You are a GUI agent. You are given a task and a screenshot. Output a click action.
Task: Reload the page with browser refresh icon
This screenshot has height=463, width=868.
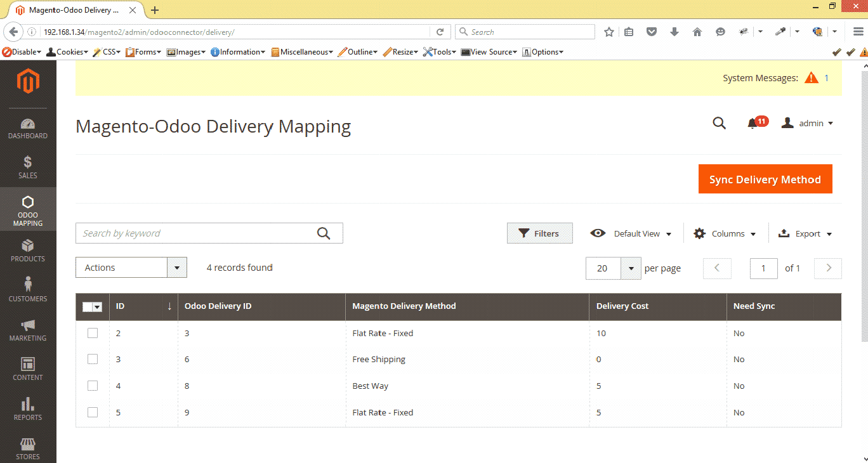(440, 32)
